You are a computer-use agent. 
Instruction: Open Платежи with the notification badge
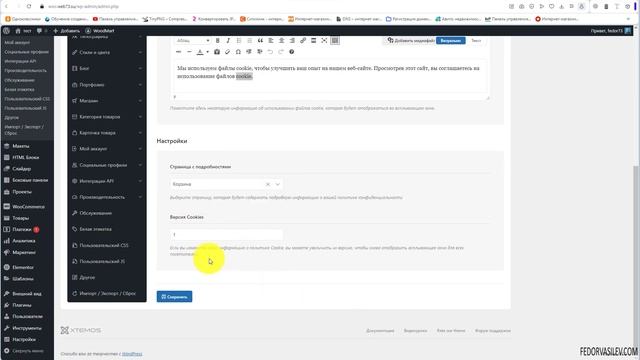tap(27, 230)
